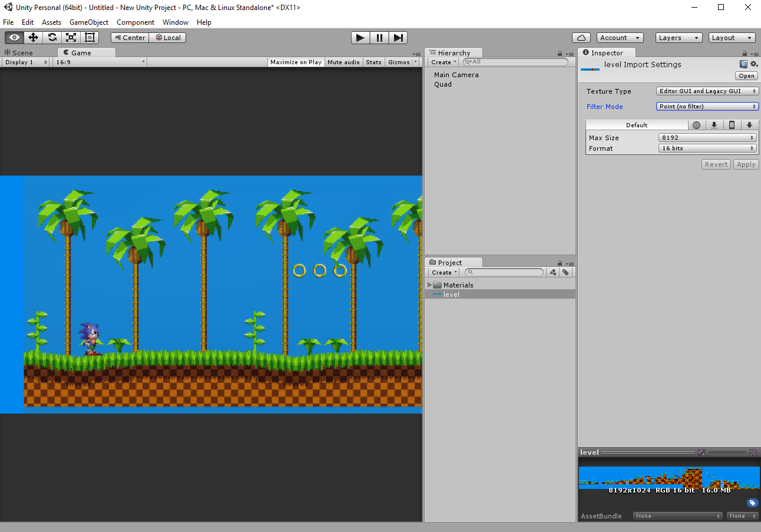
Task: Toggle Gizmos in Game view
Action: coord(399,62)
